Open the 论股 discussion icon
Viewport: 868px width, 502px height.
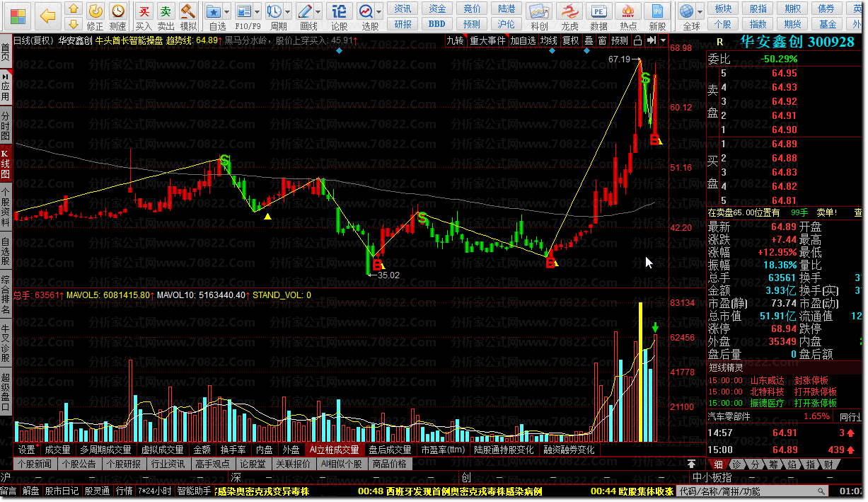340,16
